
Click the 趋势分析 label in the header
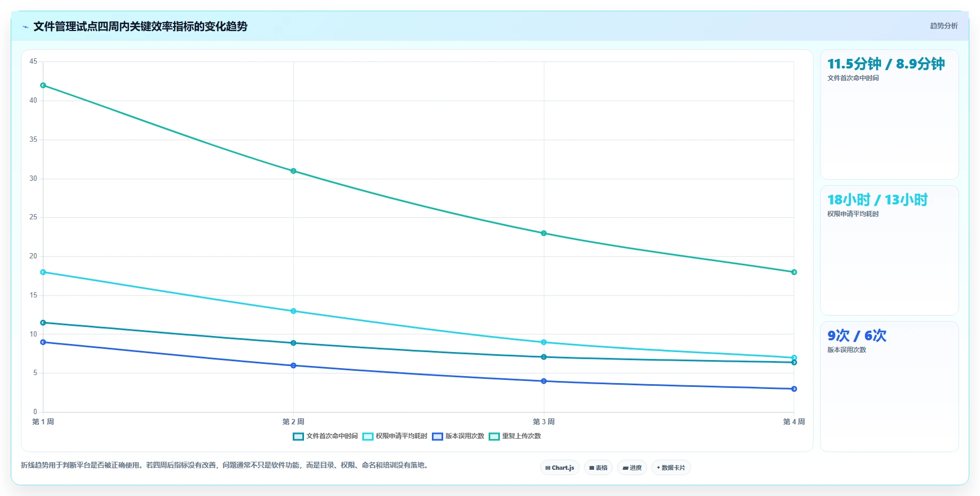944,26
